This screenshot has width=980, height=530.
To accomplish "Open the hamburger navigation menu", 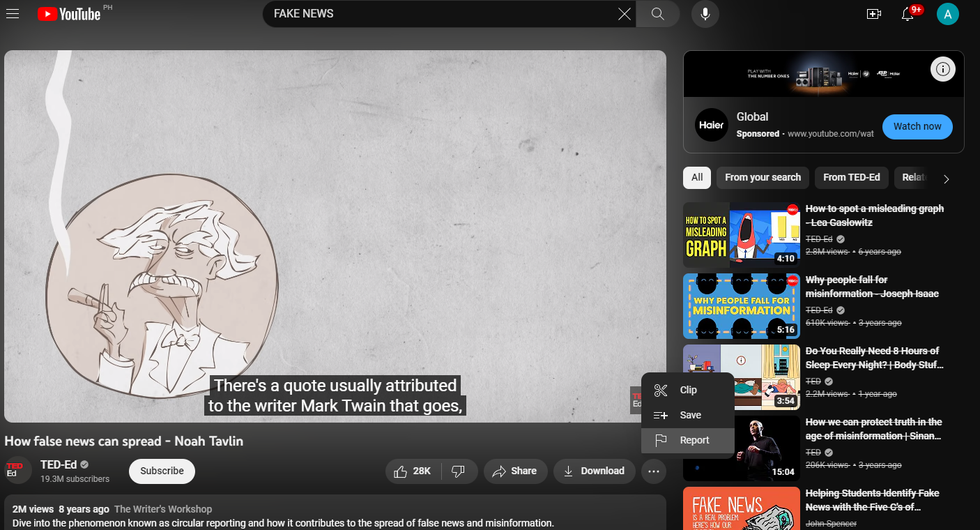I will pyautogui.click(x=13, y=13).
